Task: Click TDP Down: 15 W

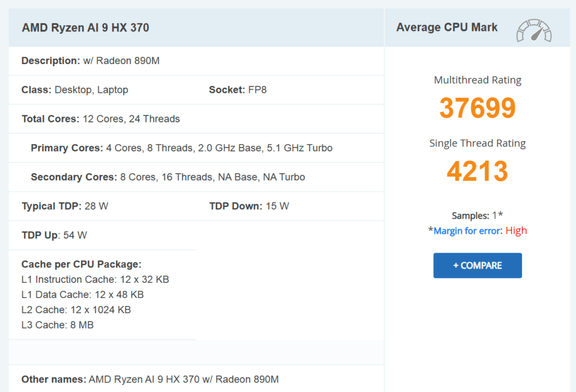Action: (249, 206)
